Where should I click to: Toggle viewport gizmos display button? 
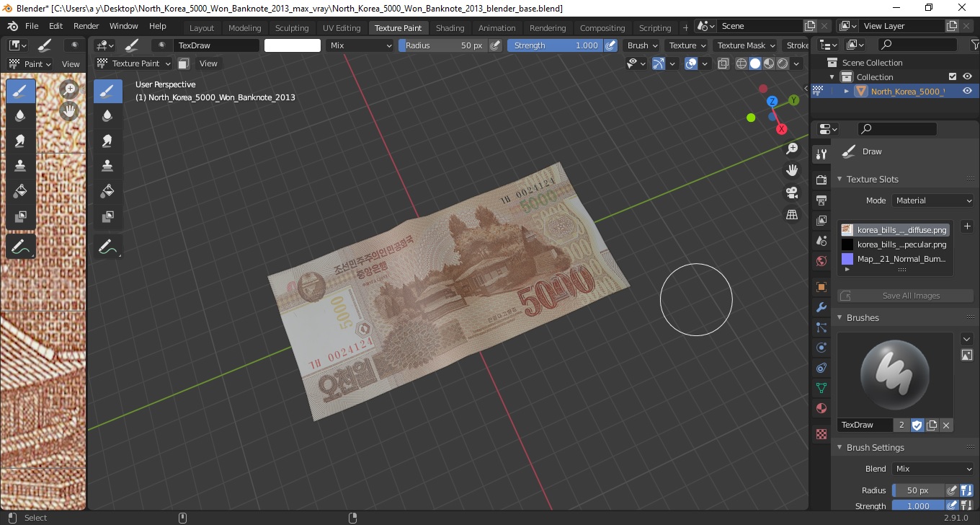(x=659, y=63)
